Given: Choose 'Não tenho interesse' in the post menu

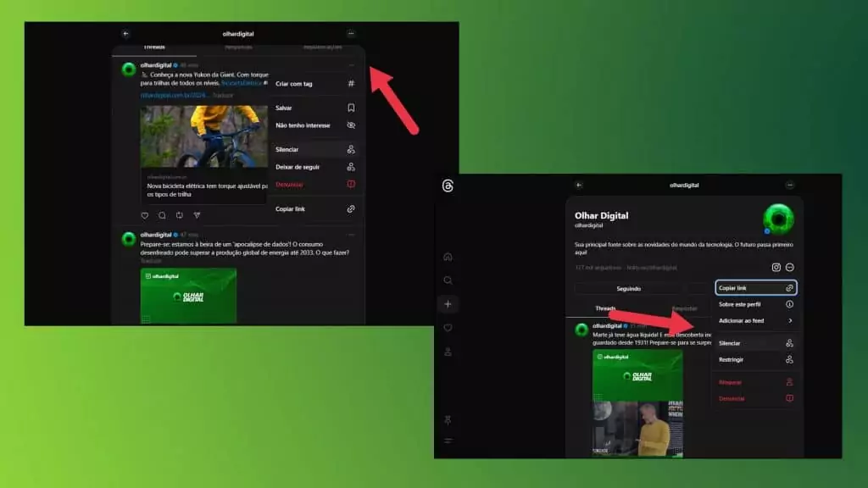Looking at the screenshot, I should click(x=315, y=125).
